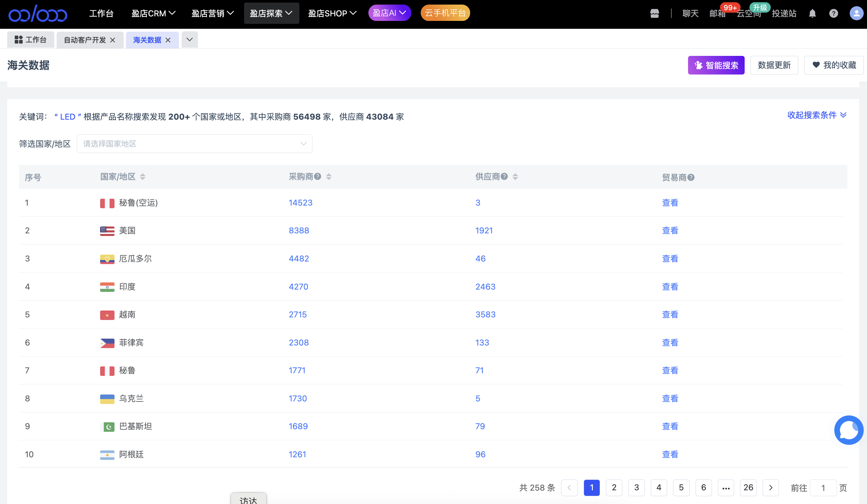Image resolution: width=867 pixels, height=504 pixels.
Task: Open the help question mark icon
Action: (833, 13)
